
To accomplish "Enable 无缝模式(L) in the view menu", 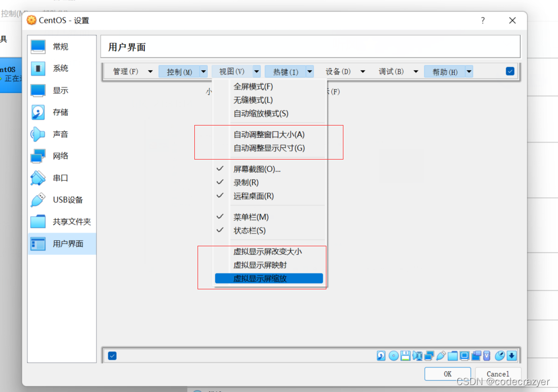I will click(x=270, y=100).
